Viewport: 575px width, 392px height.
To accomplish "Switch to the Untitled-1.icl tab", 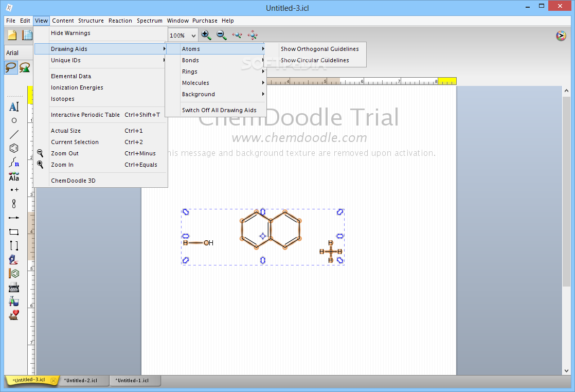I will [x=135, y=381].
